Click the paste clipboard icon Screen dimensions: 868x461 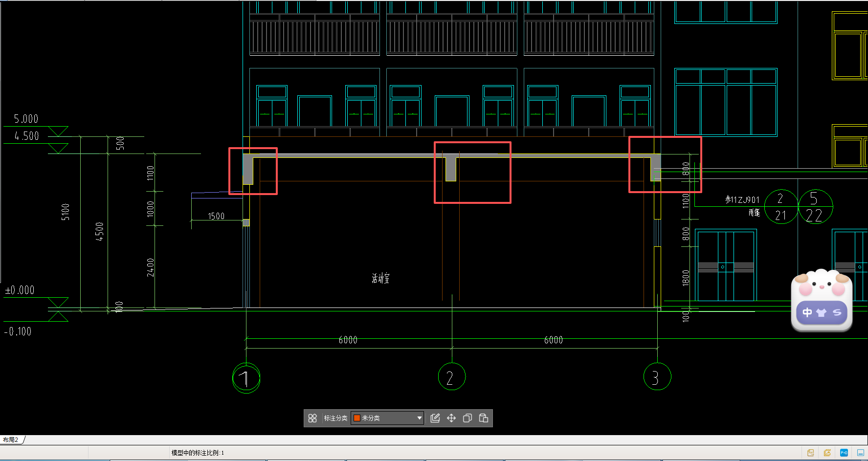pos(484,418)
